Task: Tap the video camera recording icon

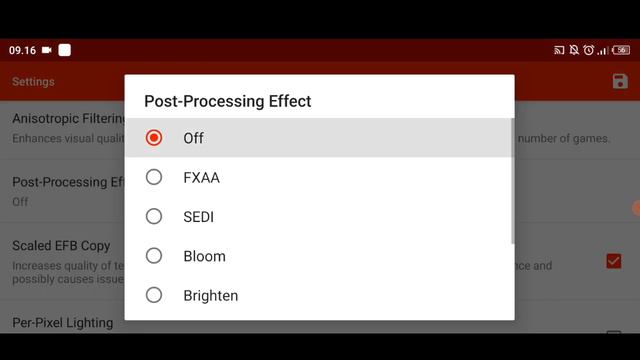Action: click(47, 50)
